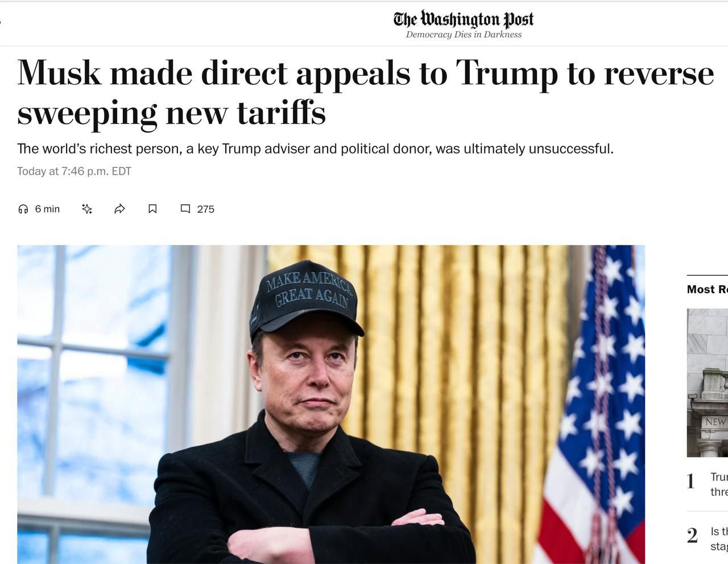Viewport: 728px width, 564px height.
Task: Click the Most Read rank number 1
Action: (691, 481)
